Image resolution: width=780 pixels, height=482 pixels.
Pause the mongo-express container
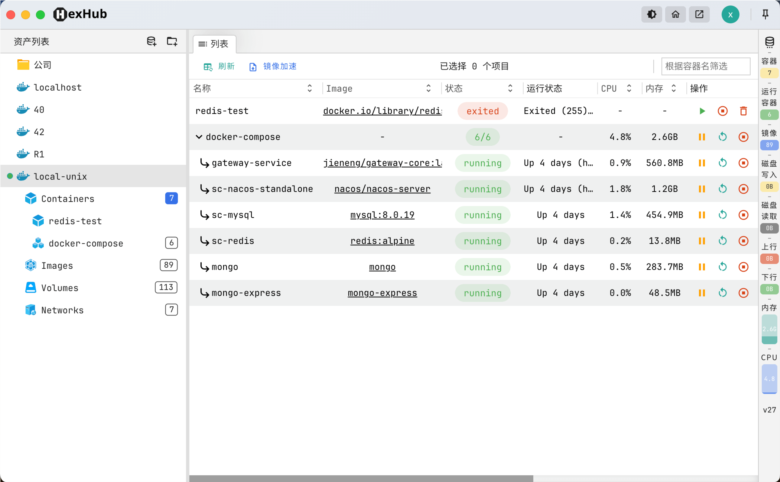(x=702, y=293)
